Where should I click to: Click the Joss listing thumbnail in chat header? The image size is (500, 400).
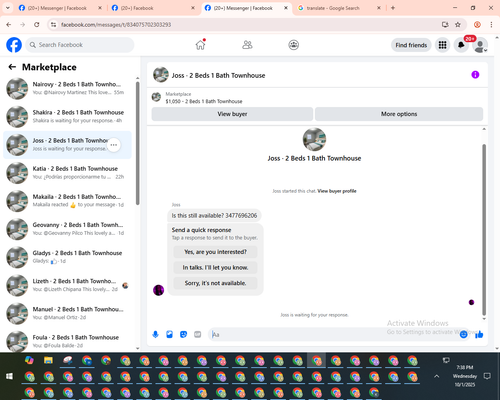tap(161, 75)
